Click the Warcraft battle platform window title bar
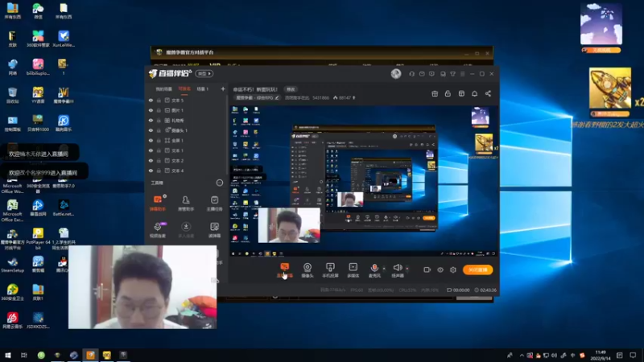Viewport: 644px width, 362px height. click(x=321, y=52)
